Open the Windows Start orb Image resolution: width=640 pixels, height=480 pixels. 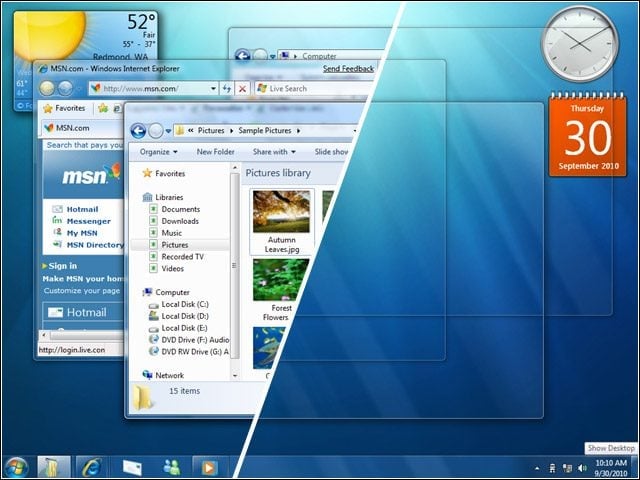coord(16,467)
